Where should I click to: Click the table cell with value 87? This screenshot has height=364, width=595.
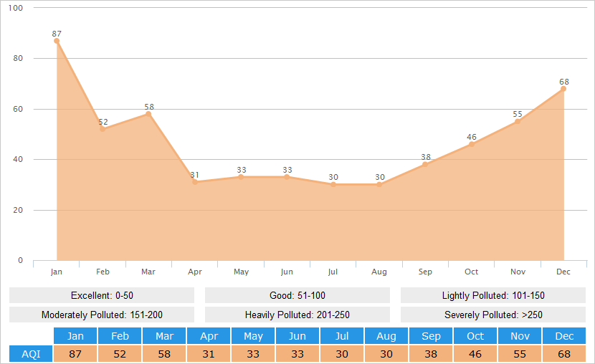pyautogui.click(x=75, y=354)
